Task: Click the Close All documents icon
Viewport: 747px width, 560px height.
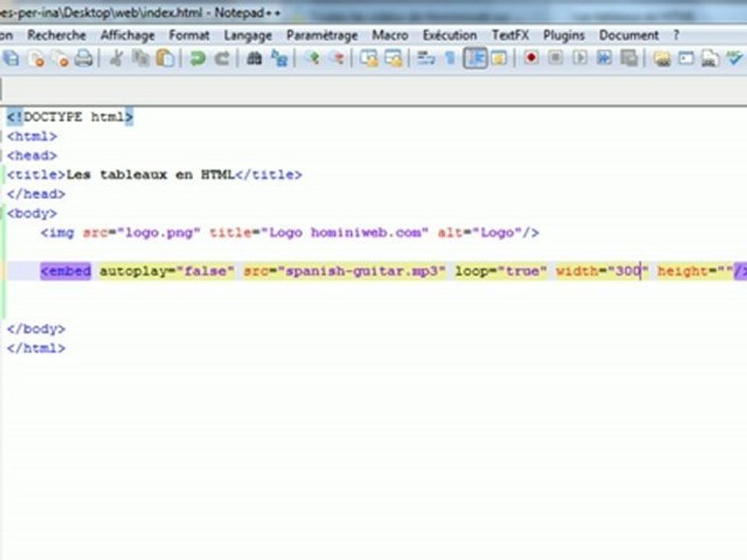Action: tap(60, 58)
